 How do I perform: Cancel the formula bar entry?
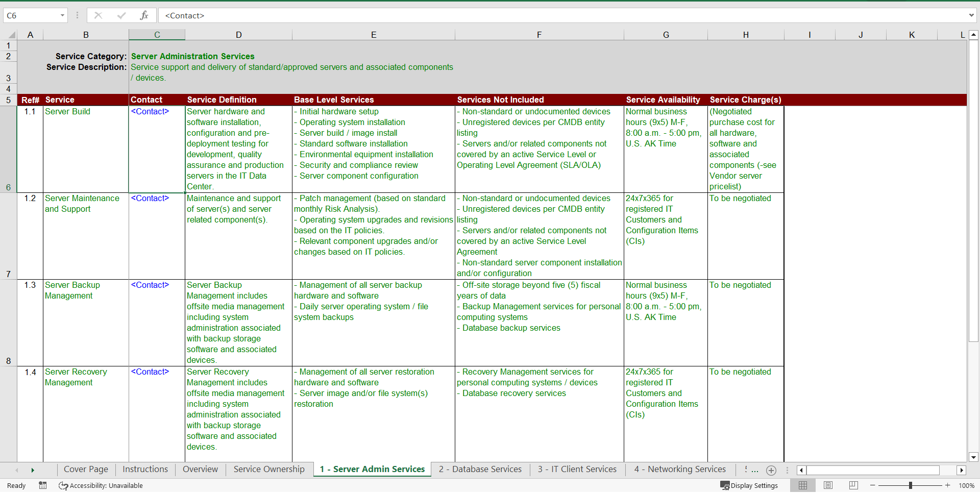tap(98, 15)
